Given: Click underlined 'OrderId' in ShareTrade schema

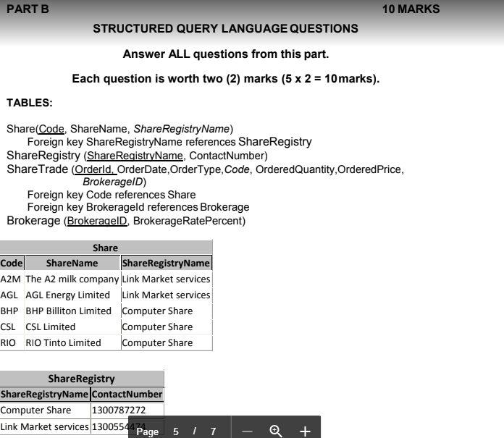Looking at the screenshot, I should (x=93, y=169).
